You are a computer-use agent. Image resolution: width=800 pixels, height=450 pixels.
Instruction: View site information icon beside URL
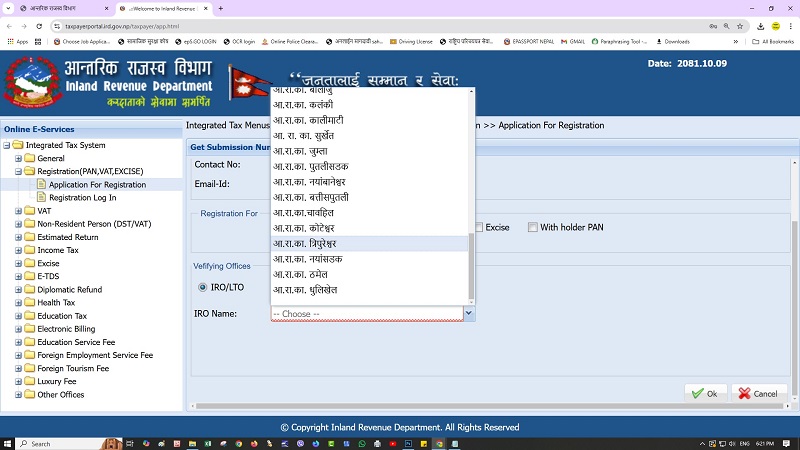(x=57, y=26)
